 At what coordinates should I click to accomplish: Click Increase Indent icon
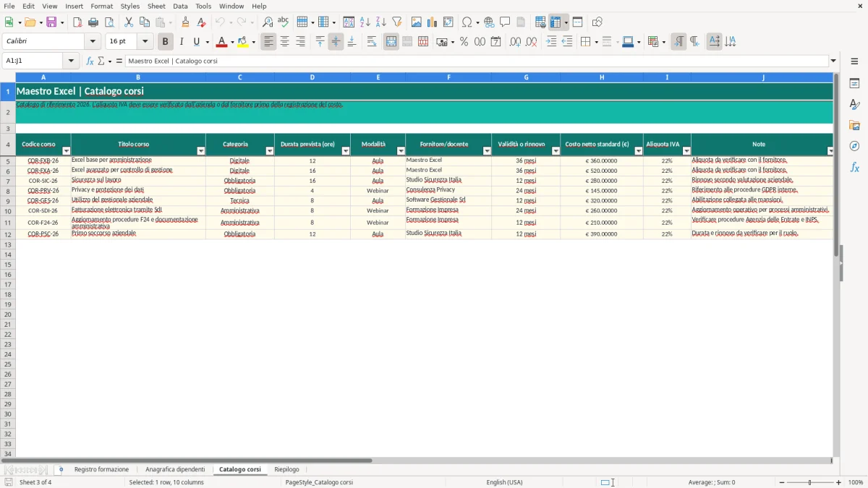[x=551, y=42]
